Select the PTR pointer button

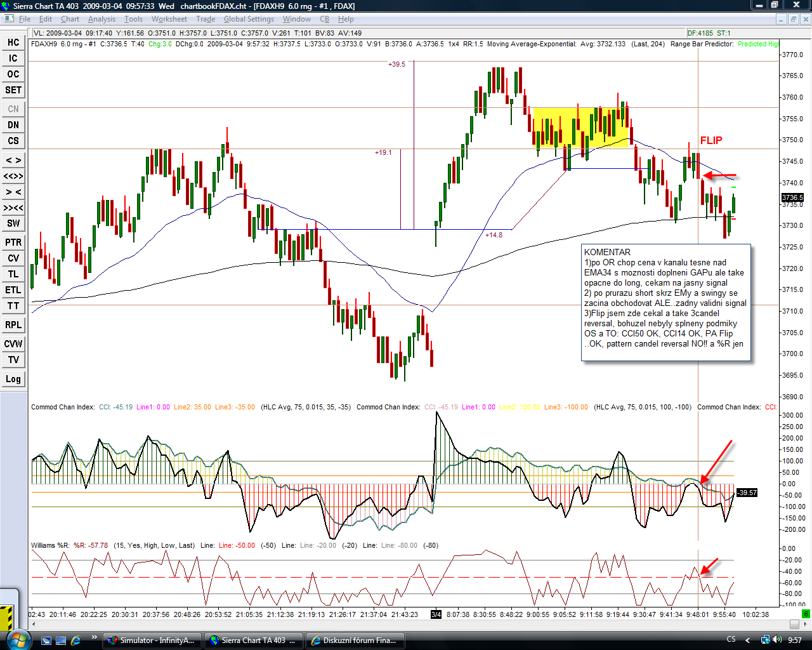pos(13,242)
